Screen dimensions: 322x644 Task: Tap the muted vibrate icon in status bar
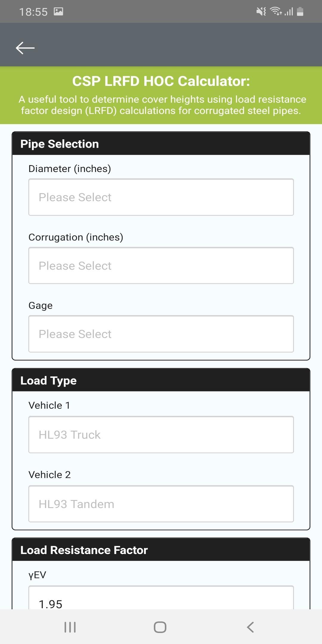point(261,12)
